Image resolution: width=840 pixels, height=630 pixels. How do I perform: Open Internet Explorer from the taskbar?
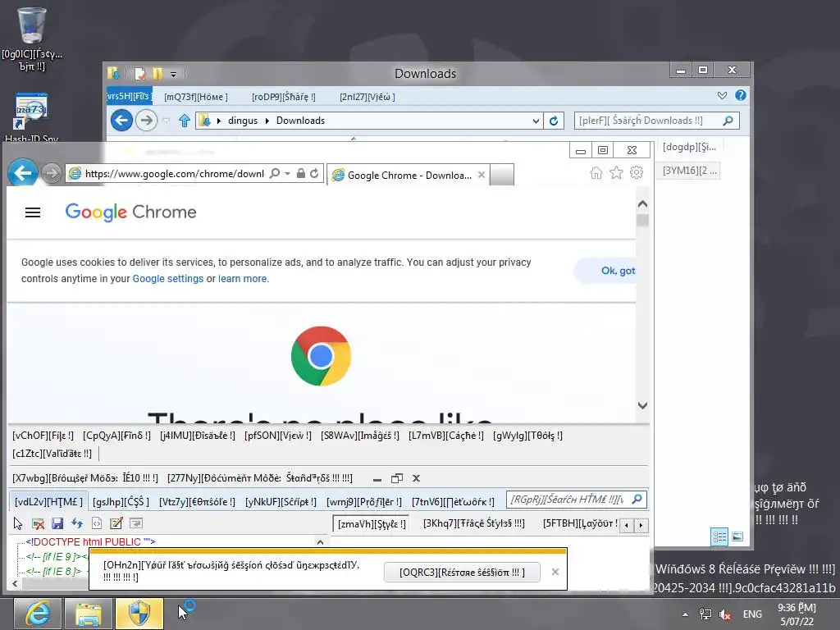[x=37, y=614]
